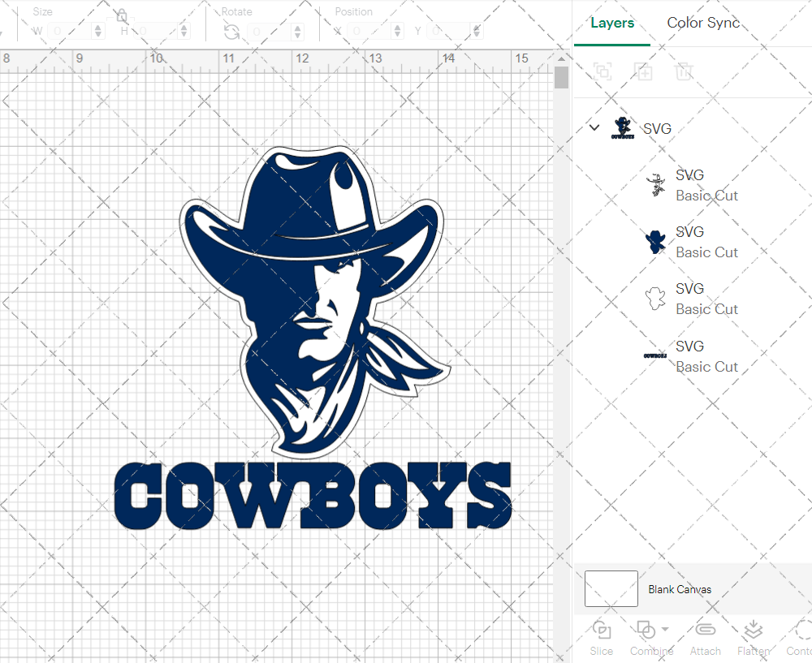The image size is (812, 663).
Task: Click the Duplicate layer icon
Action: [644, 71]
